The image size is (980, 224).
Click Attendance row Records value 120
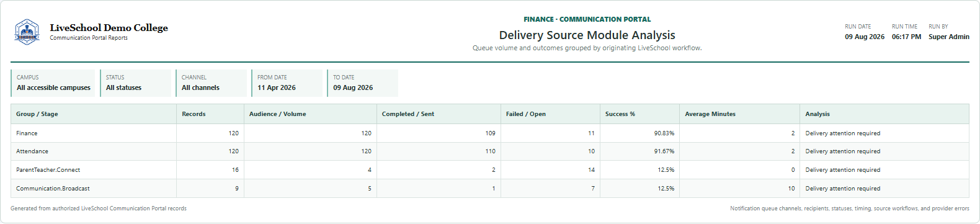(x=233, y=151)
